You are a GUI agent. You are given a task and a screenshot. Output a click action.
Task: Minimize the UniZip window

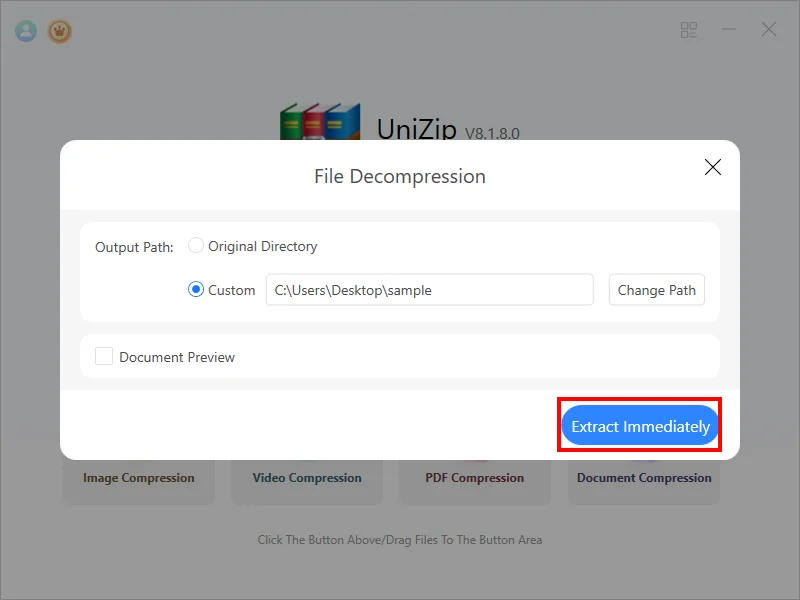click(x=729, y=30)
